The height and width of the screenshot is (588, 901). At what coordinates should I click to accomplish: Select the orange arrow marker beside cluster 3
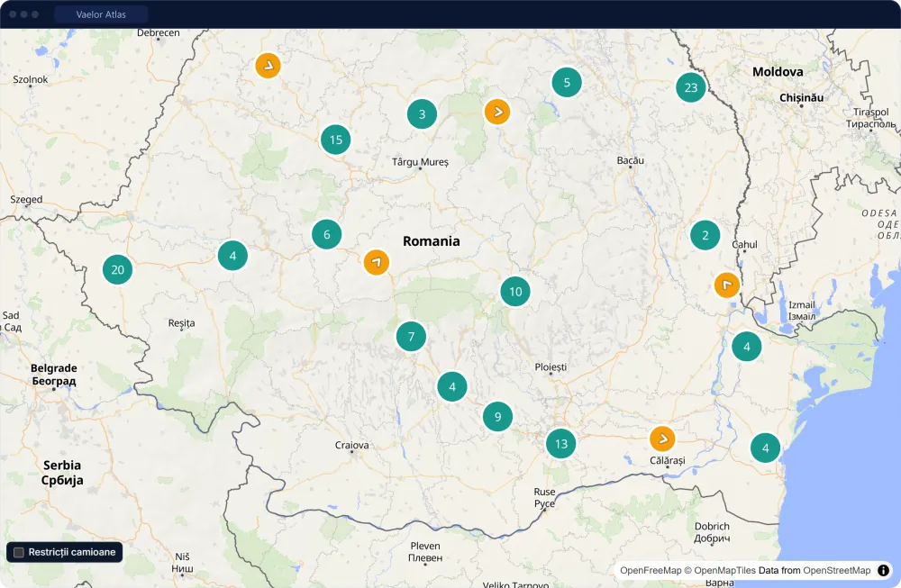[x=497, y=112]
